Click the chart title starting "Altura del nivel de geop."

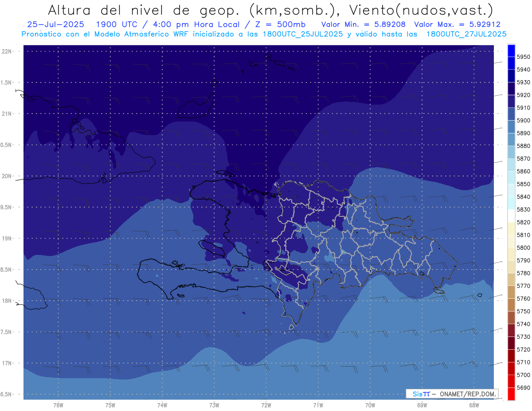[x=270, y=10]
